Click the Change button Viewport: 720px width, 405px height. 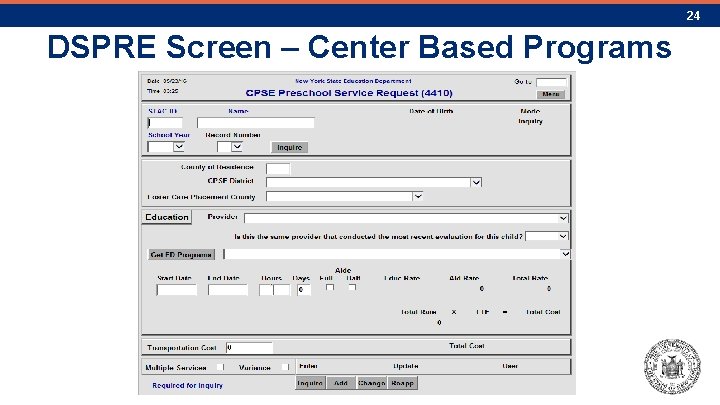[371, 383]
